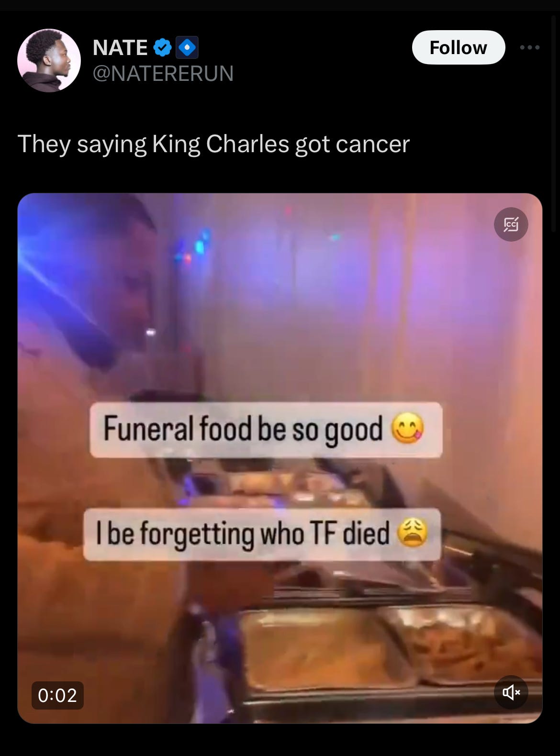Screen dimensions: 560x756
Task: Click the square affiliate badge next to NATE
Action: click(187, 47)
